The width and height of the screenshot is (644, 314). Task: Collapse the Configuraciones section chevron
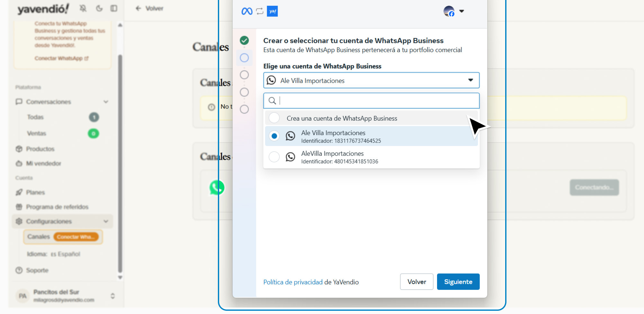pyautogui.click(x=106, y=221)
